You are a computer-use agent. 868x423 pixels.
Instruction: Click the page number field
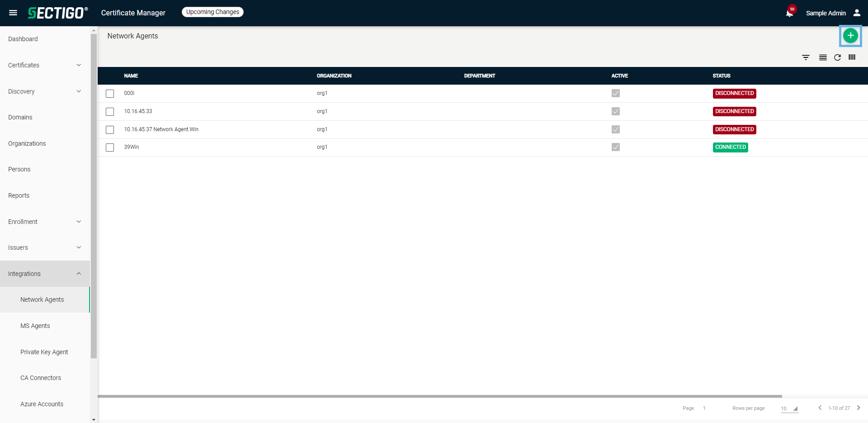pos(704,408)
